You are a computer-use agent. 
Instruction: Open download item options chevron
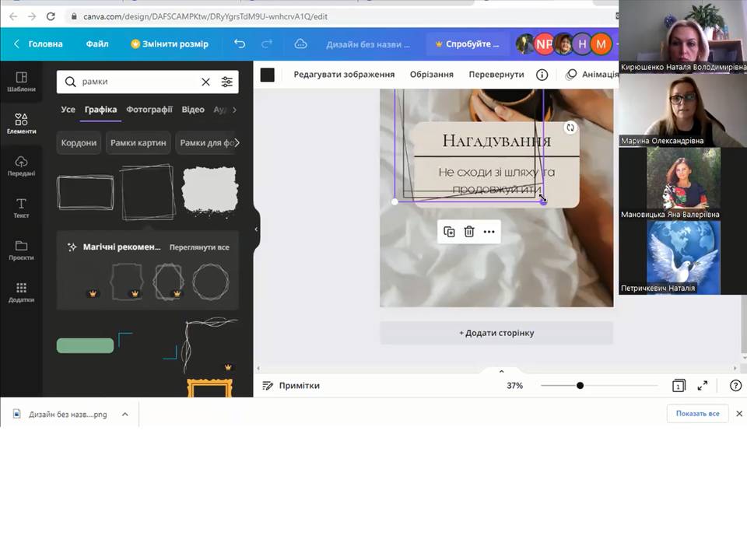124,415
